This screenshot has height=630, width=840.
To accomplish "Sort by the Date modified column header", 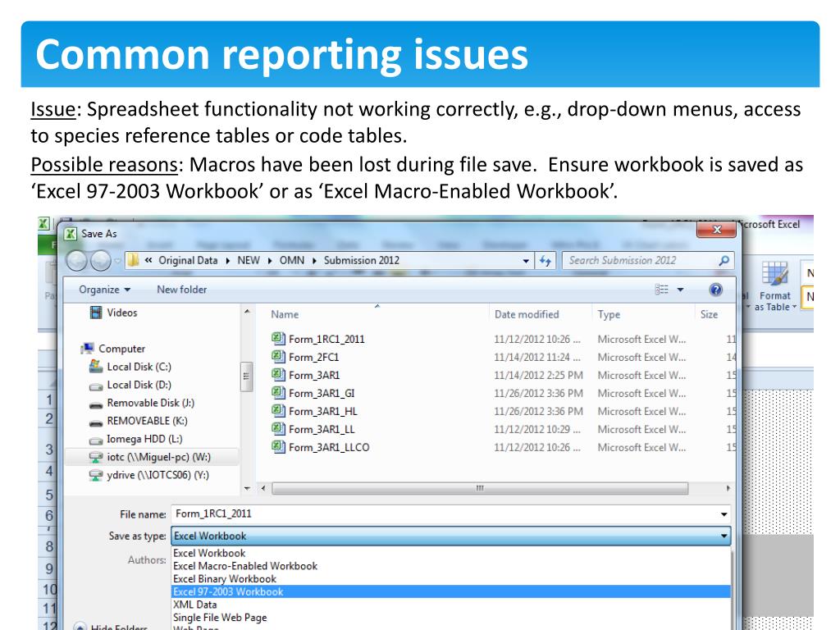I will click(x=527, y=314).
